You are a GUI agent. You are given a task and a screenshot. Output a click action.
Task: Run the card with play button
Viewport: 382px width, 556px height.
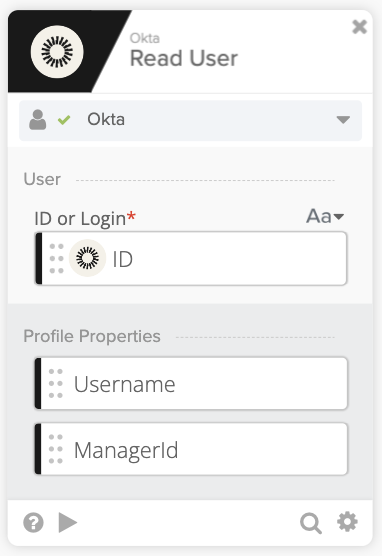coord(67,522)
